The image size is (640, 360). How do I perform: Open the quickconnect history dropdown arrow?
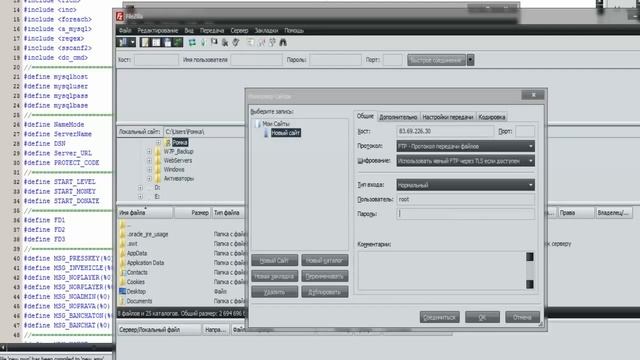point(470,60)
